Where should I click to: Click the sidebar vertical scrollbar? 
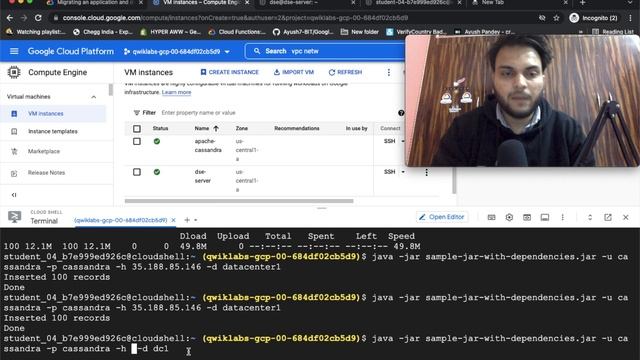click(111, 90)
